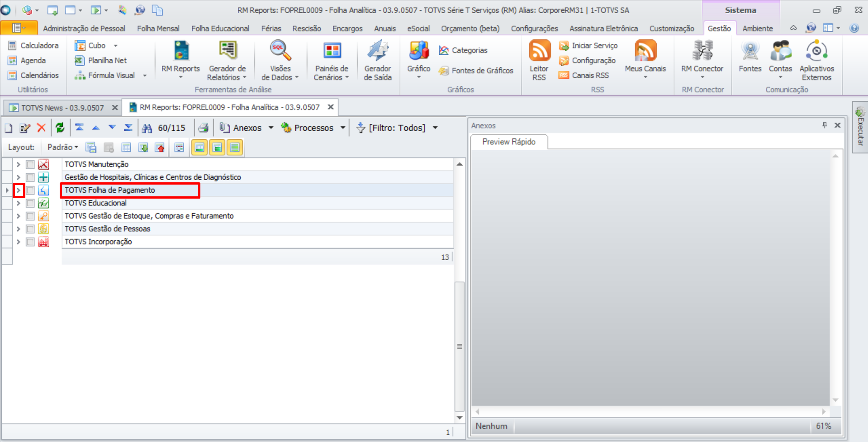The height and width of the screenshot is (442, 868).
Task: Open the RM Reports tool in the ribbon
Action: 180,59
